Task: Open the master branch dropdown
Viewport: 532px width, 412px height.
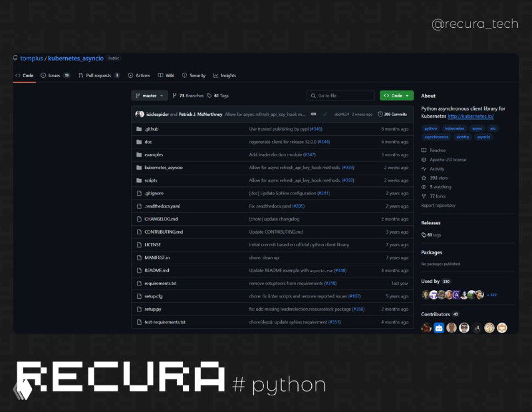Action: click(x=150, y=95)
